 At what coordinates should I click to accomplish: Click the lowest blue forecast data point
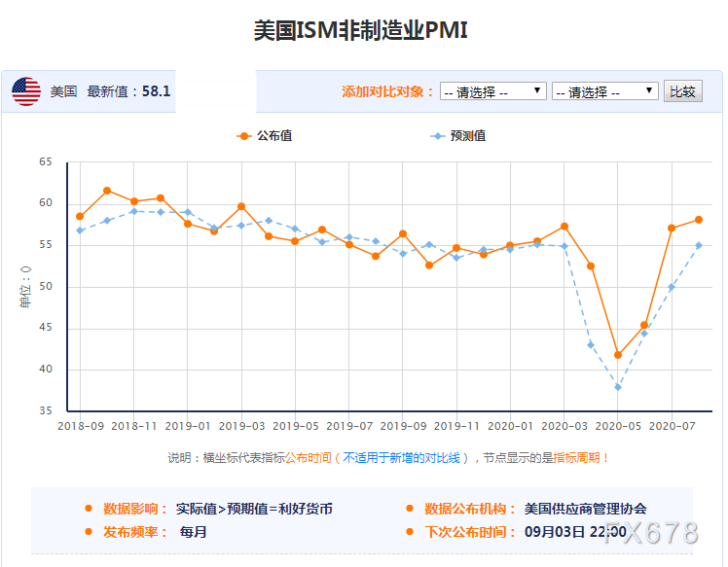coord(617,387)
